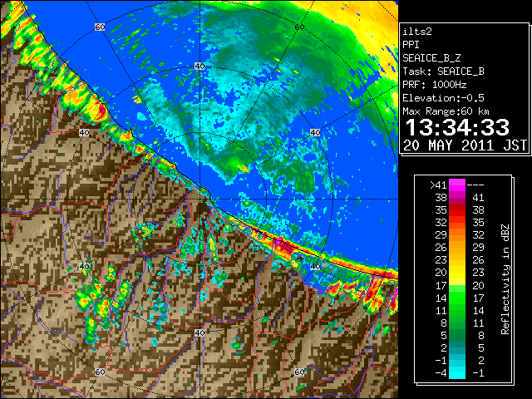Click the magenta swatch beside ">41"
The width and height of the screenshot is (532, 399).
coord(457,185)
